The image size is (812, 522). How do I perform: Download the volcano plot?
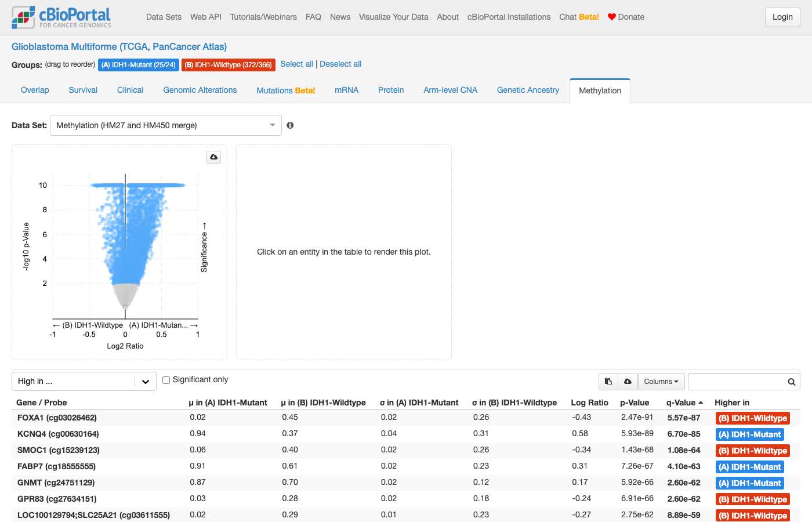tap(214, 157)
